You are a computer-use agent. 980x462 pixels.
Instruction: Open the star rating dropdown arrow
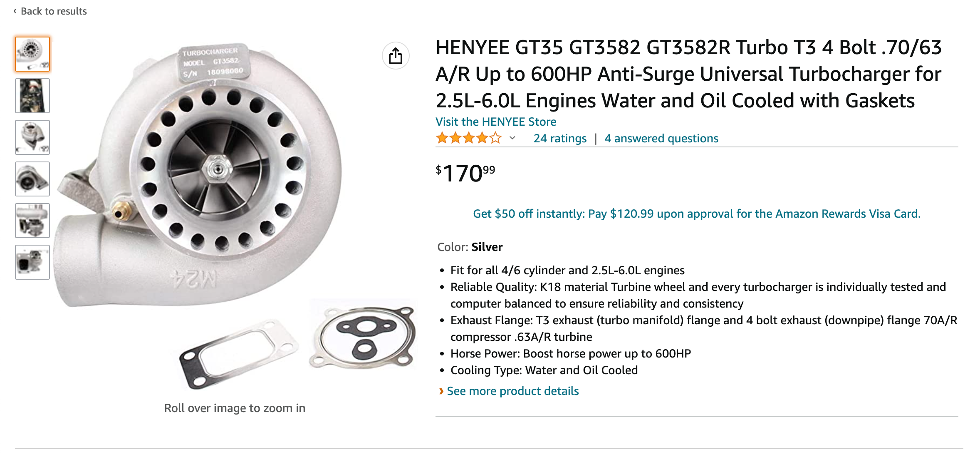[x=512, y=138]
